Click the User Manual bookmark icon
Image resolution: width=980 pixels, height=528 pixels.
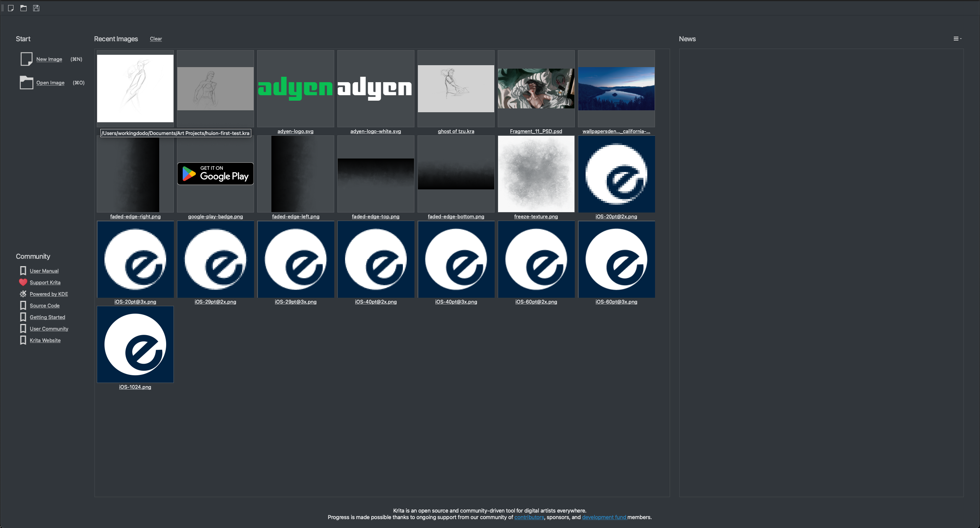pos(23,271)
